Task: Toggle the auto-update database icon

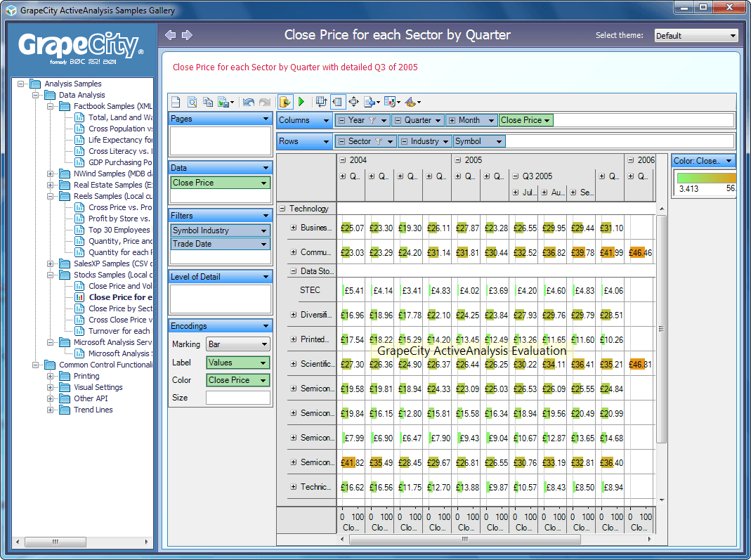Action: 285,102
